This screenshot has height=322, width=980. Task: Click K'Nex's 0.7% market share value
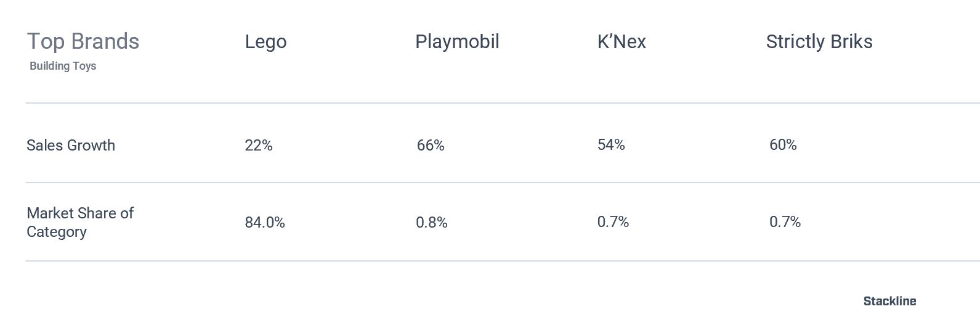(x=613, y=221)
